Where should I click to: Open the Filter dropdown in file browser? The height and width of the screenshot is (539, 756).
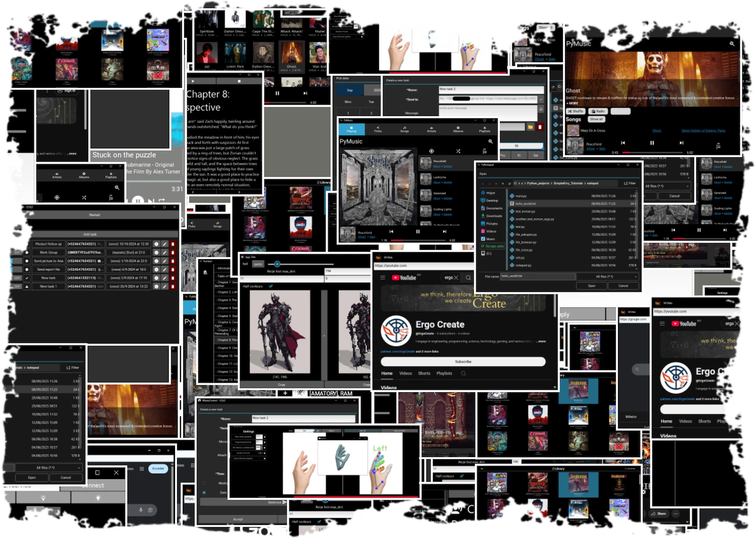(629, 183)
